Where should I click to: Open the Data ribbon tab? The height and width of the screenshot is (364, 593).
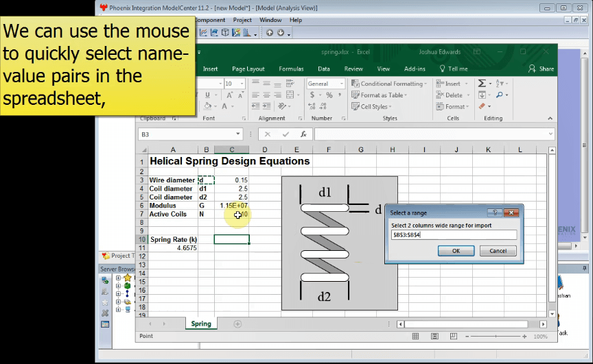[x=324, y=69]
